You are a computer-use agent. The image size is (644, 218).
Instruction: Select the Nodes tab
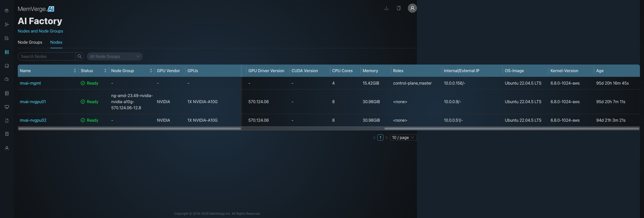(x=56, y=42)
